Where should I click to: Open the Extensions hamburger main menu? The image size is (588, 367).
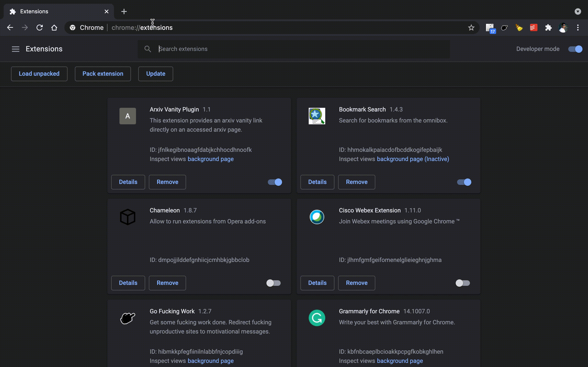16,49
